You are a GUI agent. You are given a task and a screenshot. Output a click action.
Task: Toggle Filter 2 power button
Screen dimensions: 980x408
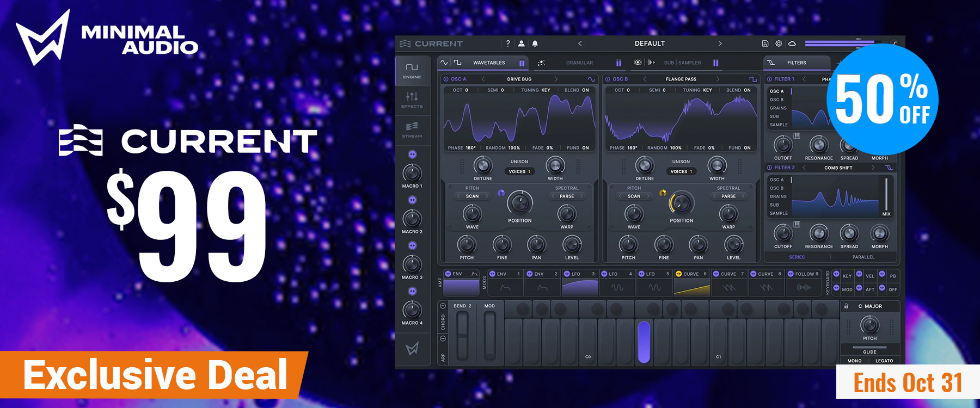(x=769, y=168)
